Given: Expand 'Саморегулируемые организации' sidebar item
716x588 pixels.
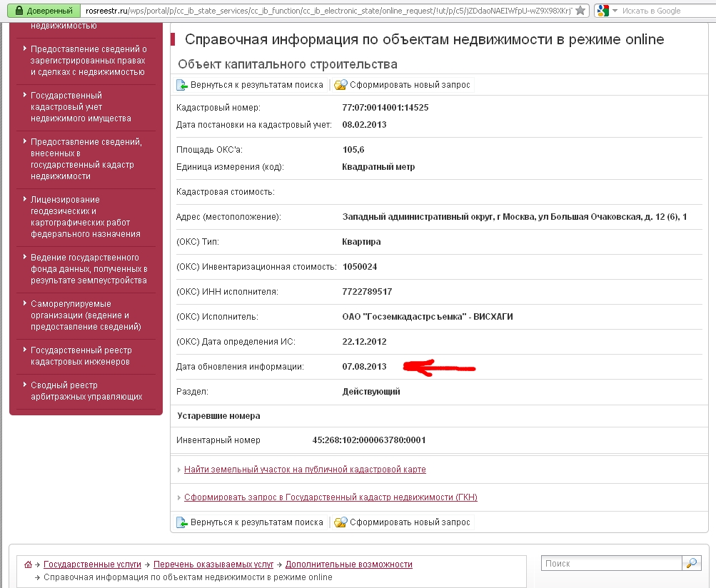Looking at the screenshot, I should pos(85,315).
